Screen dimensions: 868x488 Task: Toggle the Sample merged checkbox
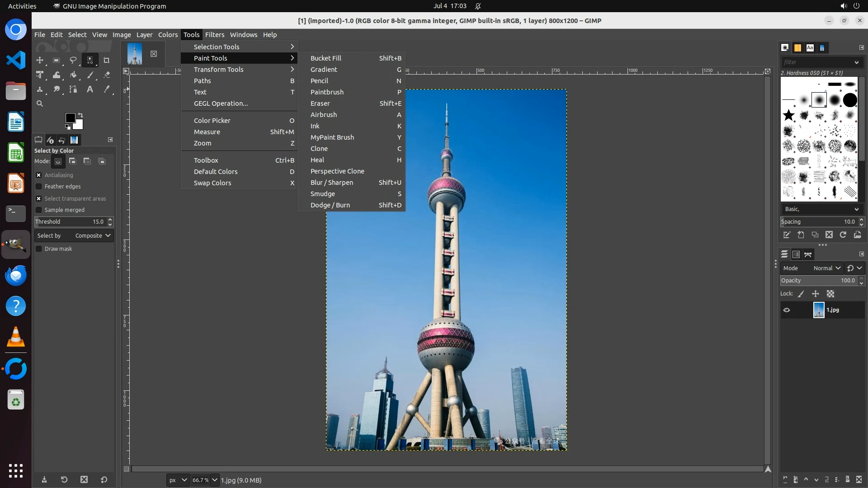click(39, 210)
